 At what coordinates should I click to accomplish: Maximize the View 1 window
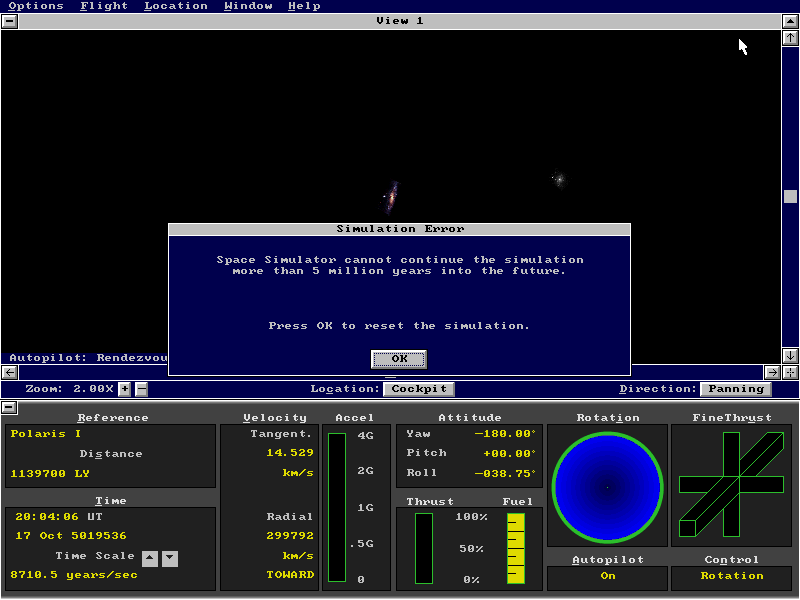[x=790, y=21]
